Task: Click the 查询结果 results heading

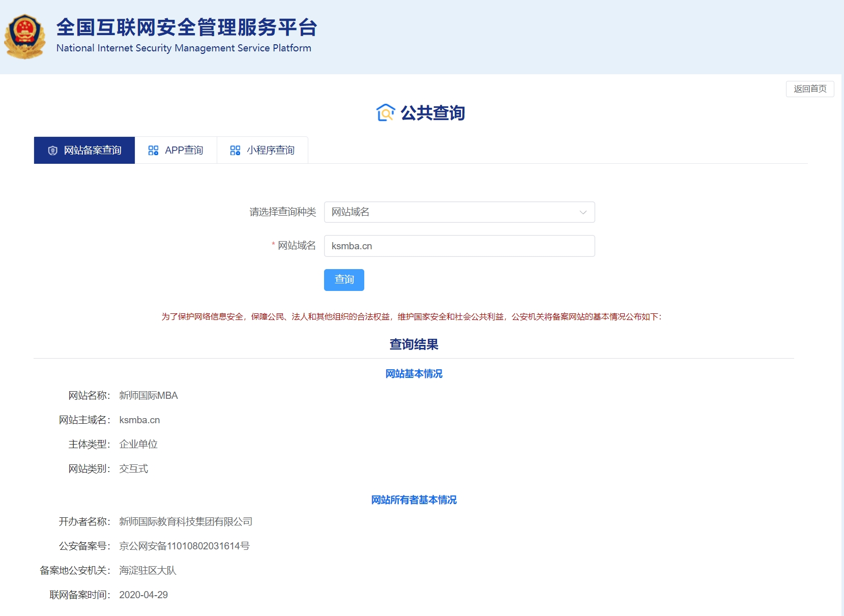Action: coord(414,344)
